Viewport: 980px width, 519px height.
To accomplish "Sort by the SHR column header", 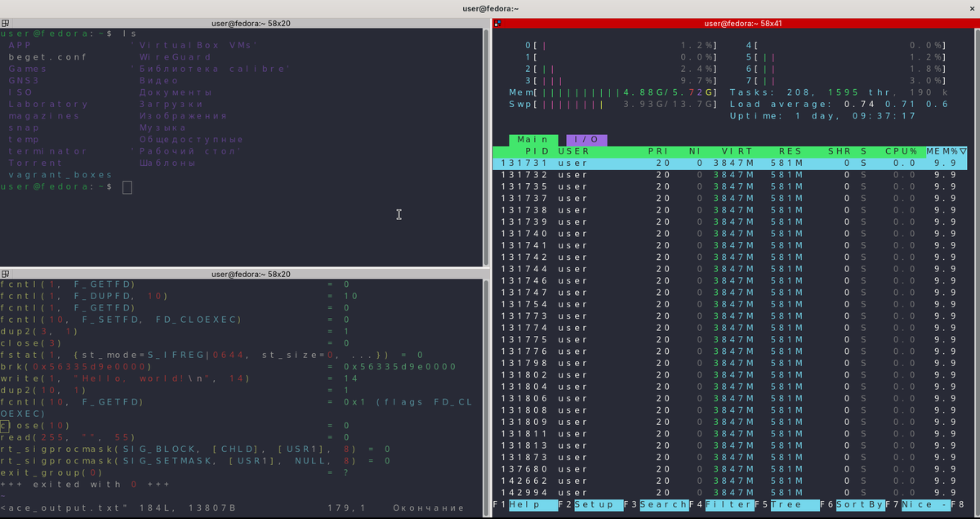I will click(840, 151).
